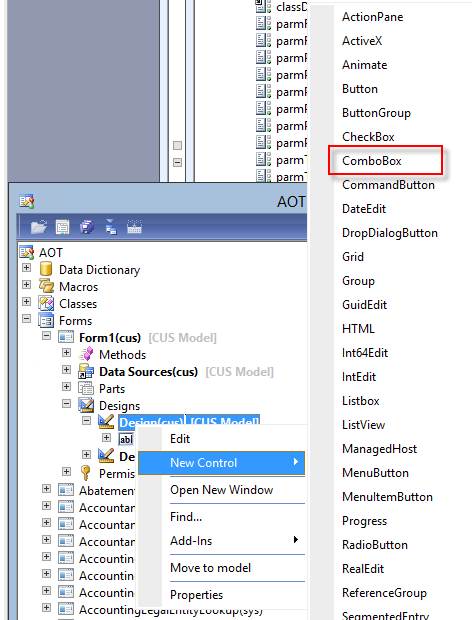Add a Grid control
Viewport: 472px width, 620px height.
353,257
